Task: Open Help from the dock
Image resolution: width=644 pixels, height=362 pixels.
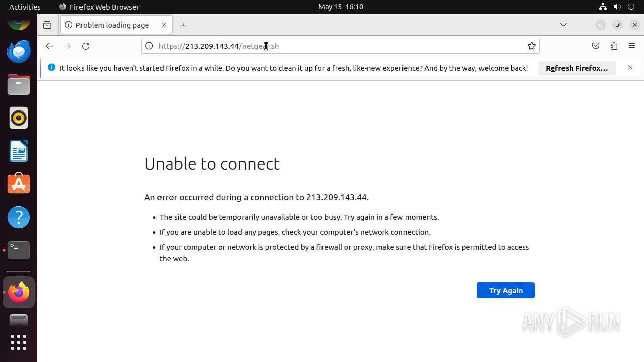Action: [19, 217]
